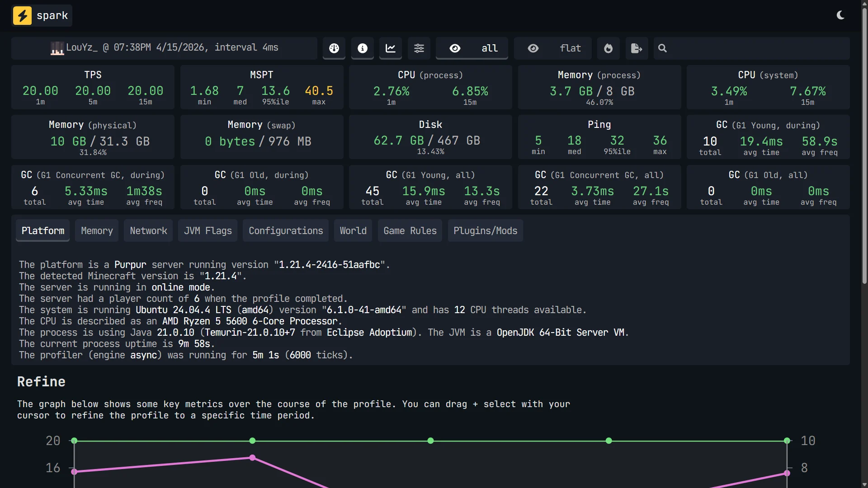The height and width of the screenshot is (488, 868).
Task: Click the Refine heading
Action: 41,382
